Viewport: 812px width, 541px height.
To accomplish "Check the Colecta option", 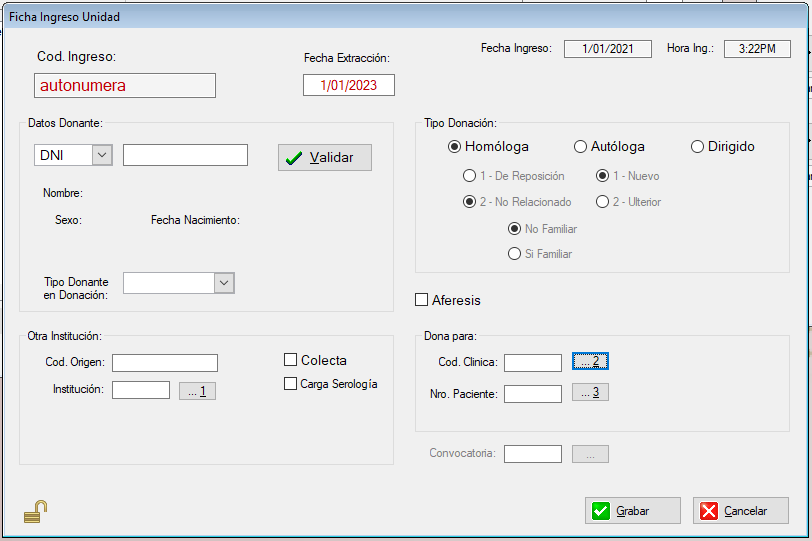I will tap(291, 360).
